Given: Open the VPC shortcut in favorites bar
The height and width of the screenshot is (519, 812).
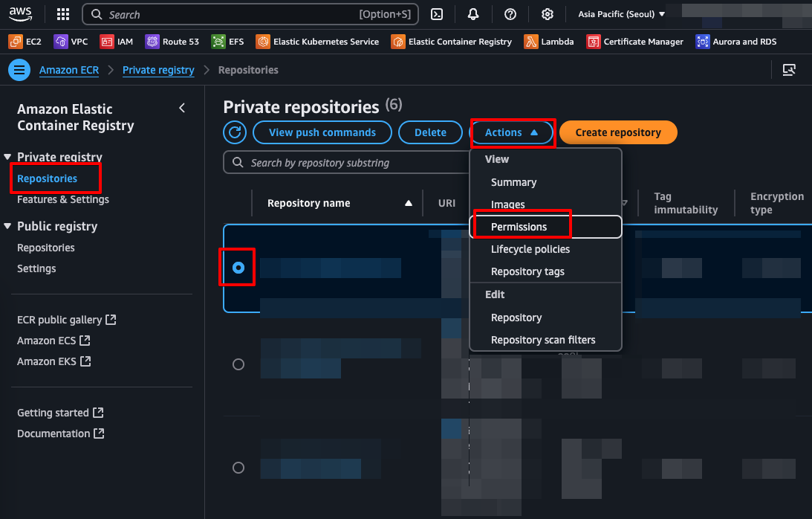Looking at the screenshot, I should pos(71,42).
